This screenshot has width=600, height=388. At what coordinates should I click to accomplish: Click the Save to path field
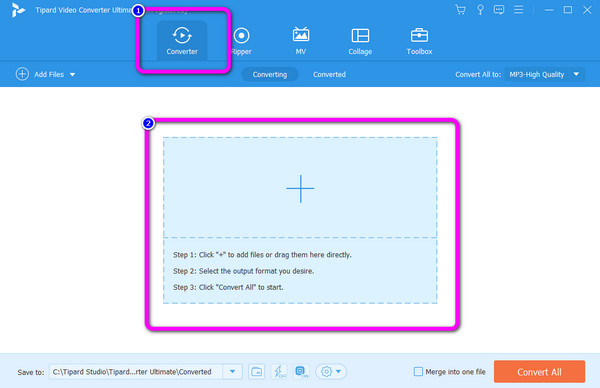pos(136,372)
